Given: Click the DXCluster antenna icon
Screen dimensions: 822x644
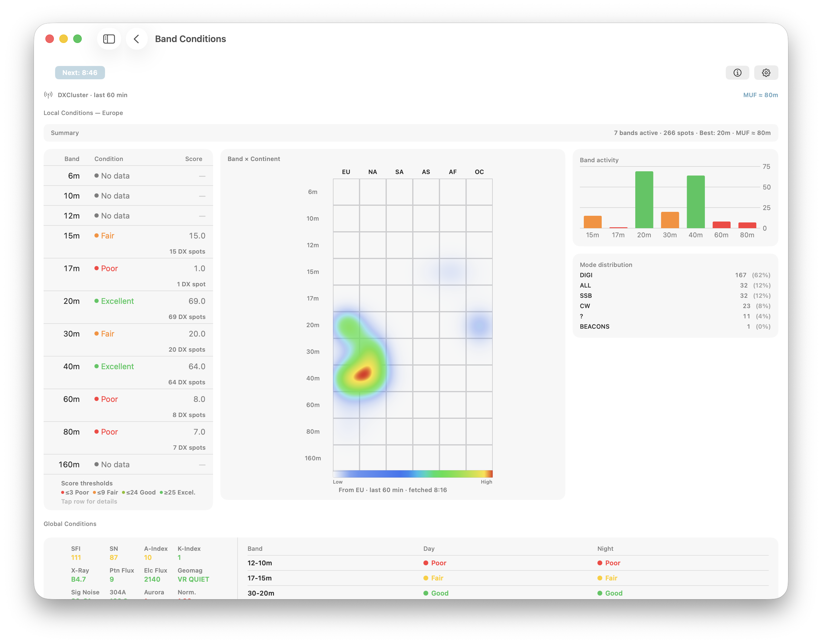Looking at the screenshot, I should 48,95.
